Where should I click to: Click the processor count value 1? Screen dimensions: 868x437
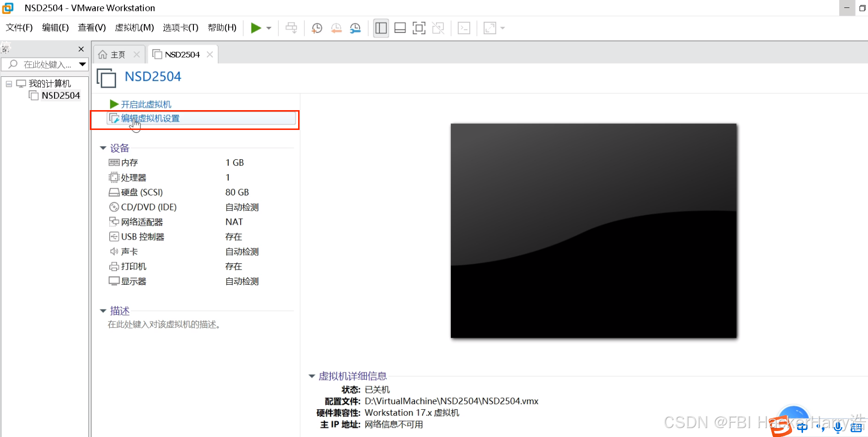coord(228,178)
